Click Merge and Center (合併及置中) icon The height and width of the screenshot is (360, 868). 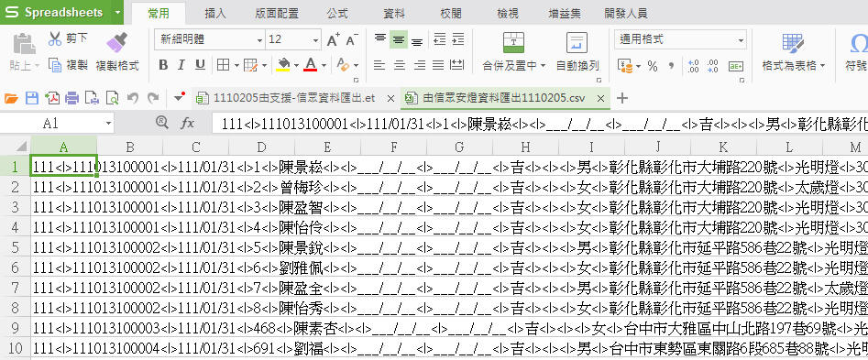pyautogui.click(x=513, y=42)
